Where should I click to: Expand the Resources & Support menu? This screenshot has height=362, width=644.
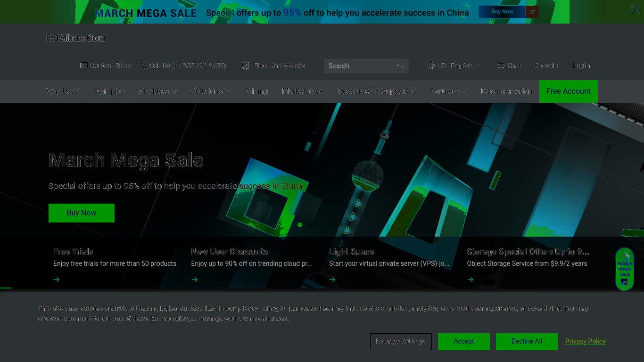click(377, 91)
